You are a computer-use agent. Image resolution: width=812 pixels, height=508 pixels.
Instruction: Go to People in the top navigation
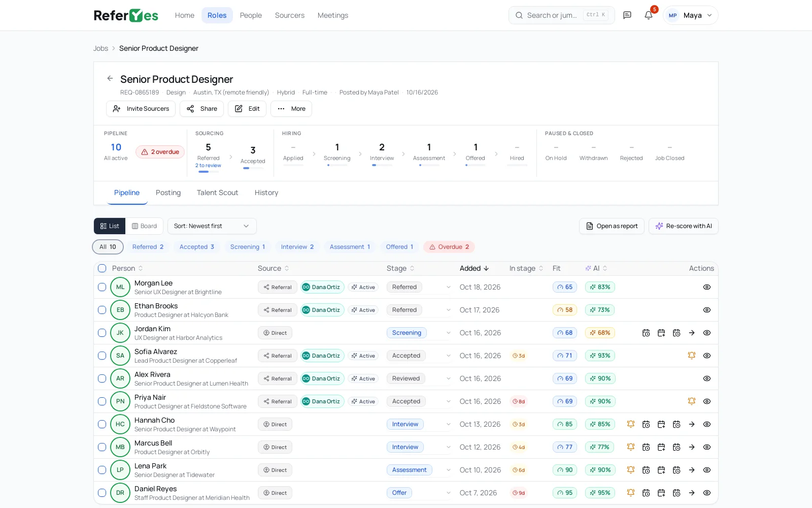(x=251, y=15)
